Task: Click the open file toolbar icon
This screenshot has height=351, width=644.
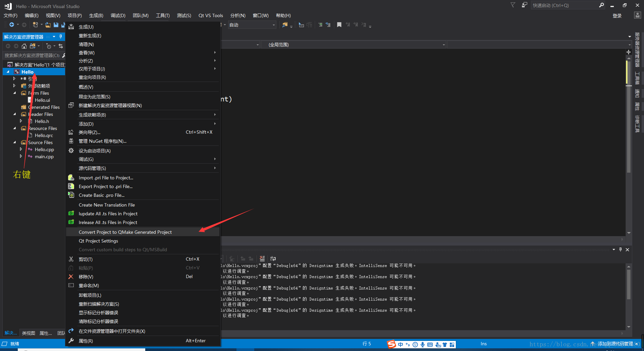Action: tap(48, 25)
